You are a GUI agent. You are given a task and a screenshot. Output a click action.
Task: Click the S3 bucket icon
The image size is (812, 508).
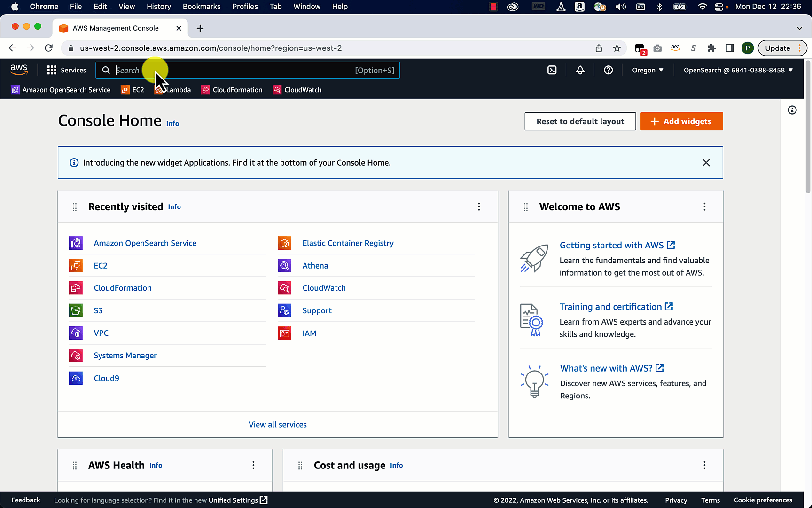point(76,310)
